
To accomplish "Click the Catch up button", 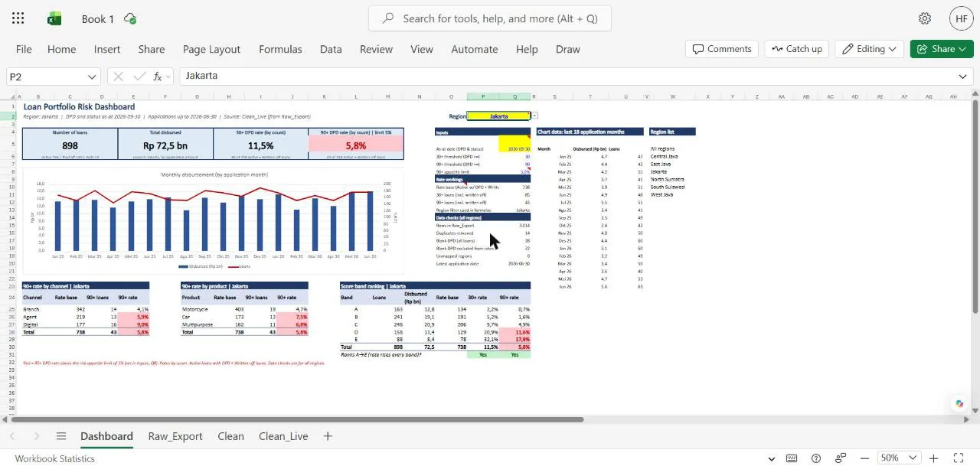I will [x=797, y=49].
